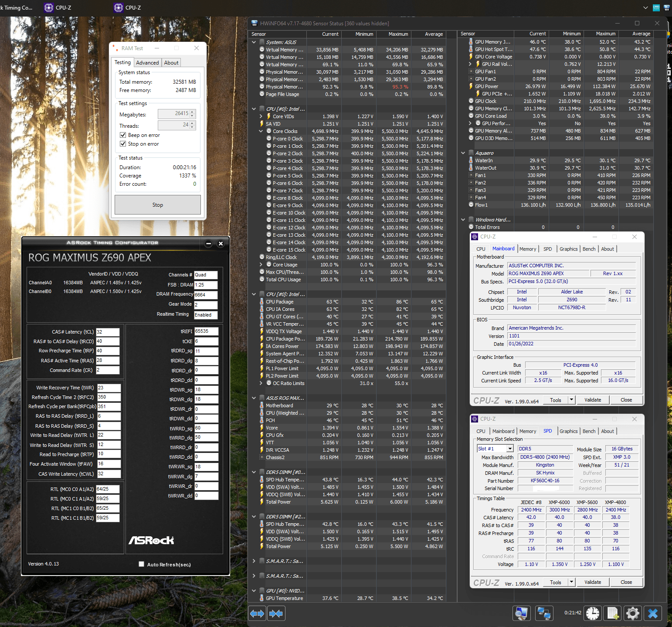Click Close button in SPD CPU-Z window
The image size is (672, 627).
click(x=626, y=582)
